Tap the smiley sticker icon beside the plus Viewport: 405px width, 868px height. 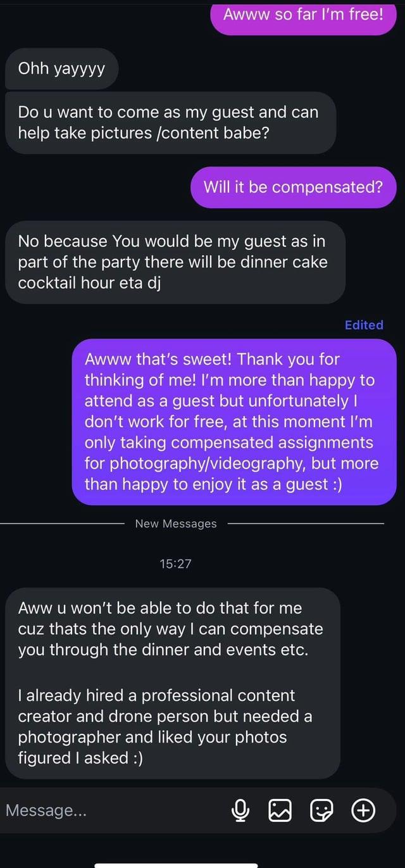pyautogui.click(x=322, y=810)
